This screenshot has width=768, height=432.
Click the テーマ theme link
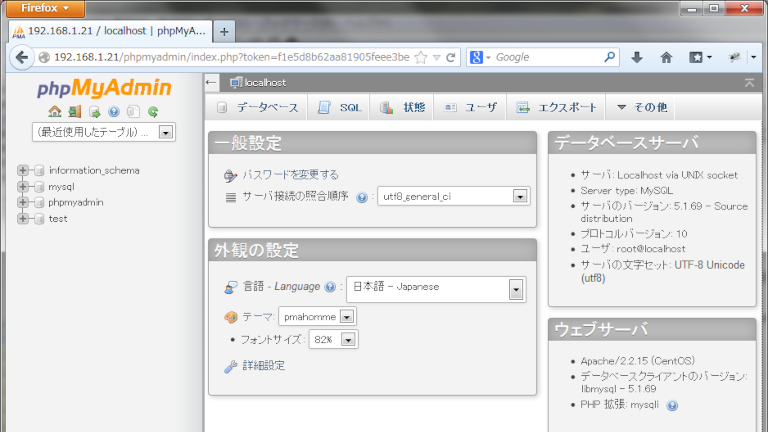coord(257,317)
